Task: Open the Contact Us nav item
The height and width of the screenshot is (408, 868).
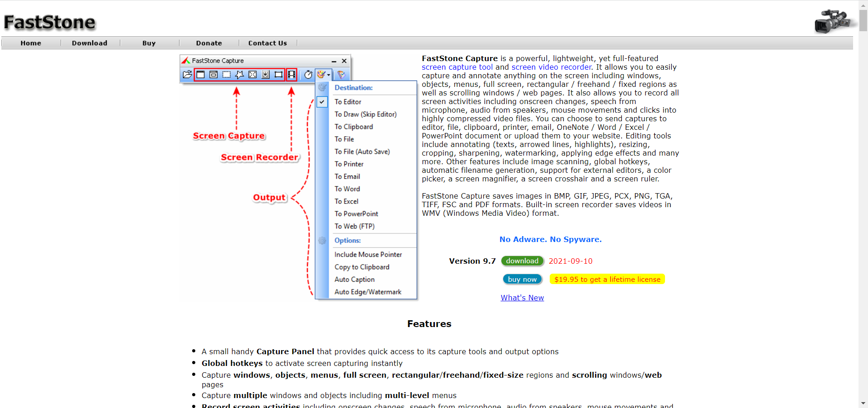Action: coord(268,43)
